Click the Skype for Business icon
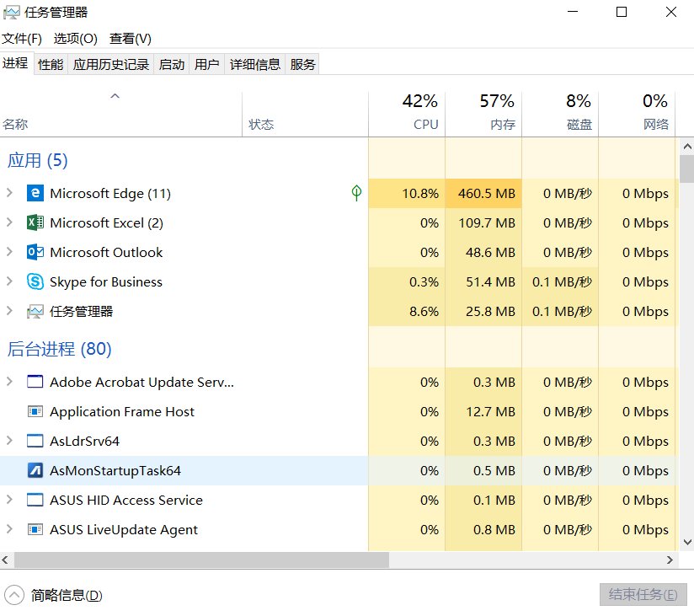 pos(35,281)
